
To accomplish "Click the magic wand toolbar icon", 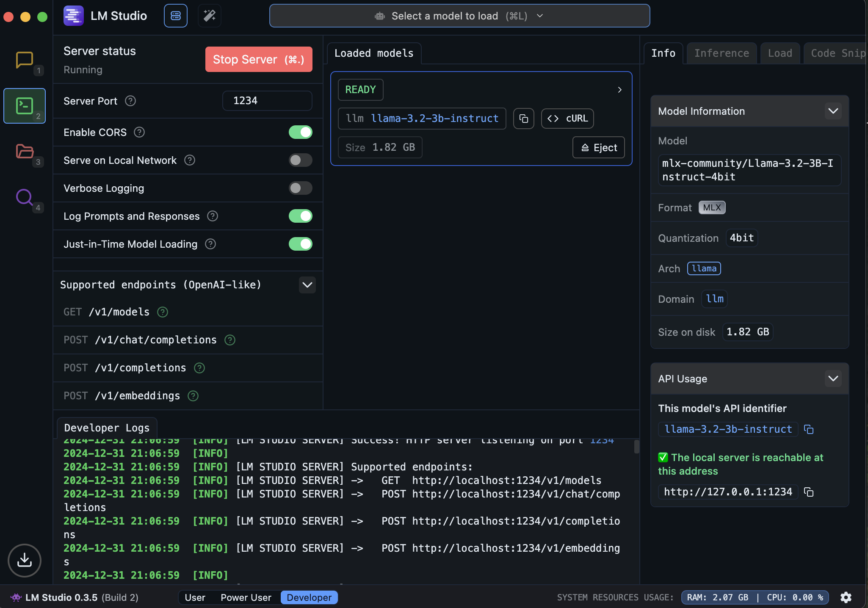I will click(x=210, y=16).
